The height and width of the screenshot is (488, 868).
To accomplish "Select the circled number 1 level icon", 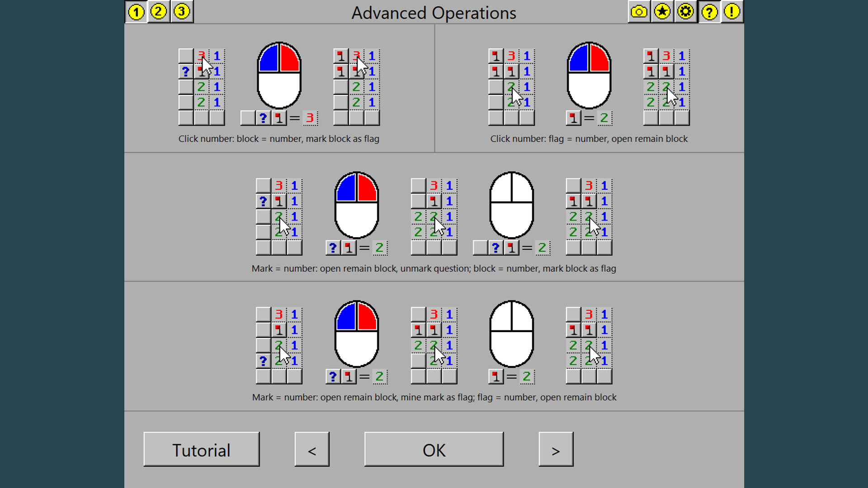I will click(x=136, y=12).
